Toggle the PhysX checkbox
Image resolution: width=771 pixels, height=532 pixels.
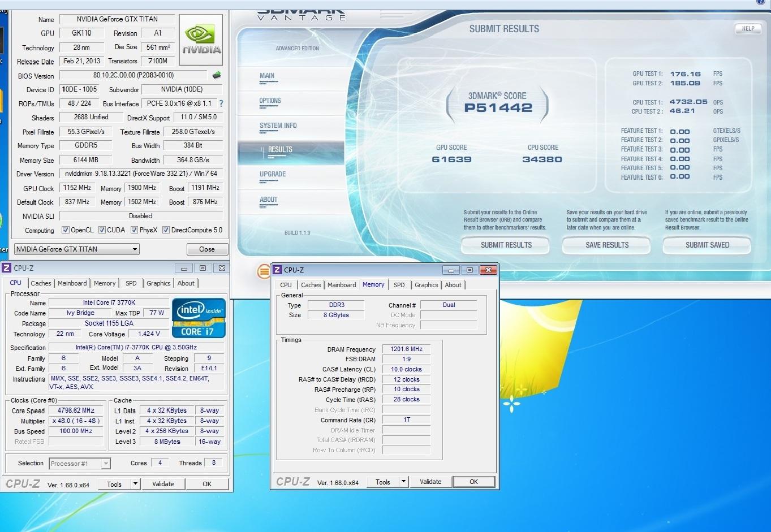(134, 230)
